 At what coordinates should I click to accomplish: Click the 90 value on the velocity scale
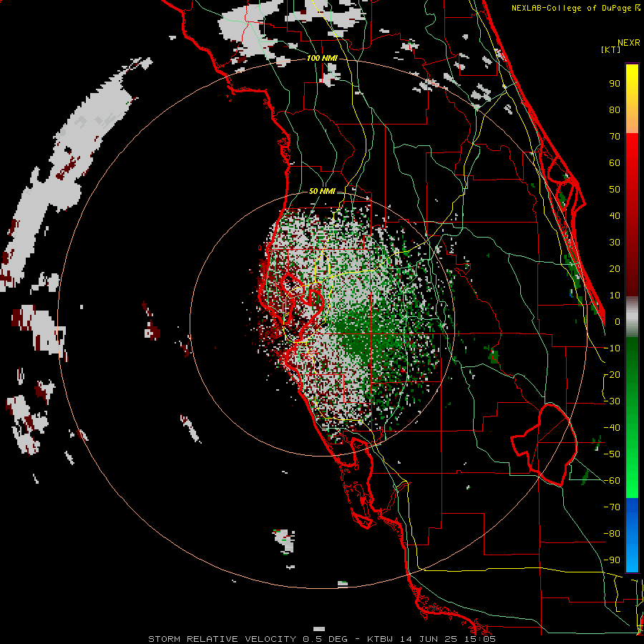[x=615, y=84]
